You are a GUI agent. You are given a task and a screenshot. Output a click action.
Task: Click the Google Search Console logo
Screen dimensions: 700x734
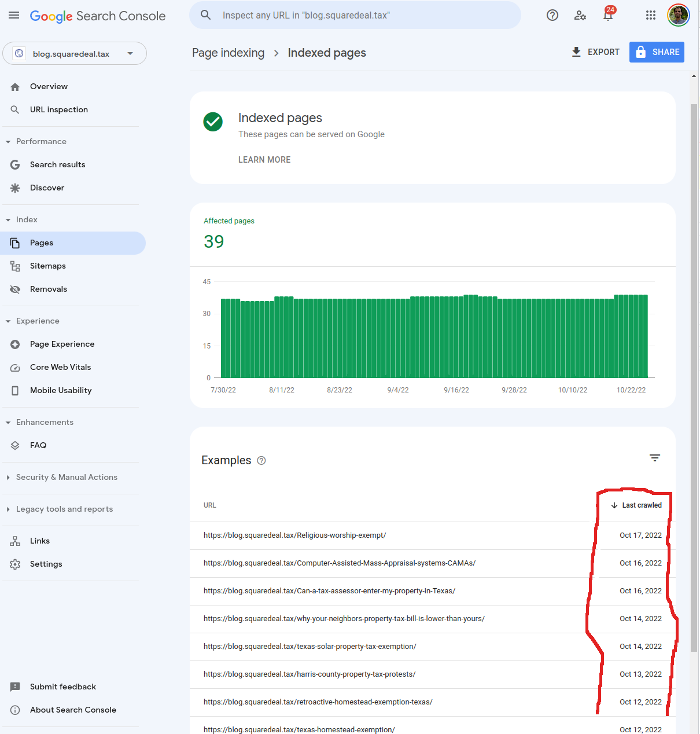(98, 16)
